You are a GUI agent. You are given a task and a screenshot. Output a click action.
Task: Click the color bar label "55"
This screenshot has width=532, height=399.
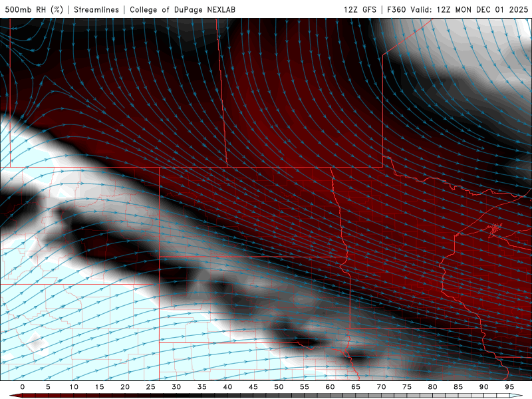tap(305, 387)
